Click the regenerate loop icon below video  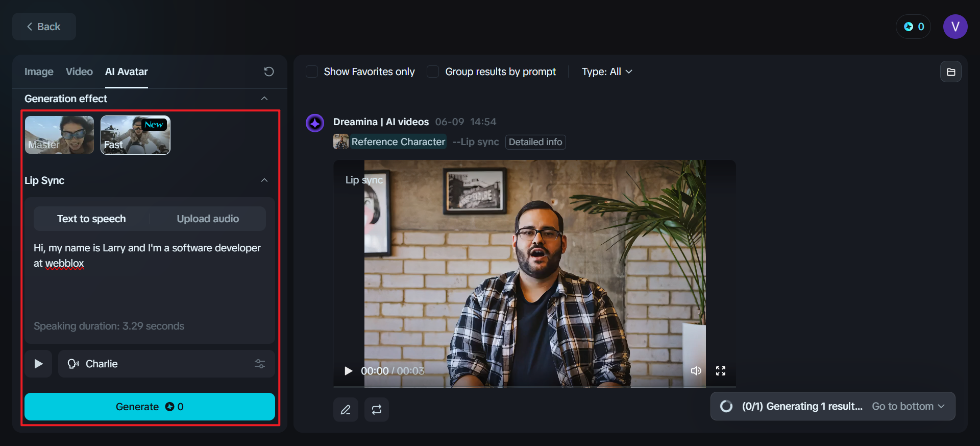pos(377,410)
